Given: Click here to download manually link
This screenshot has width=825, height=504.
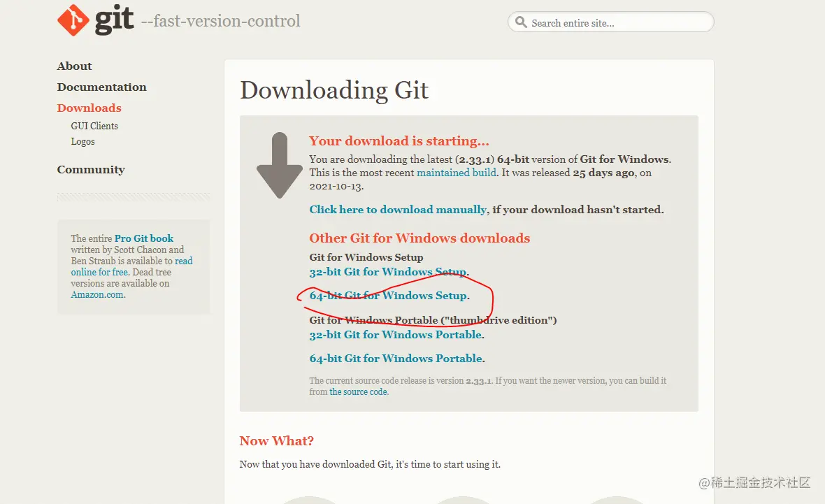Looking at the screenshot, I should click(398, 210).
